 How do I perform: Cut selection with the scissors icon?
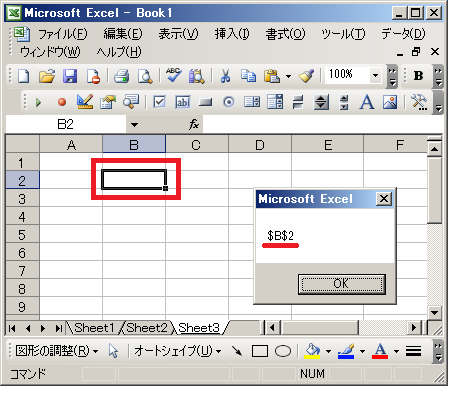225,76
